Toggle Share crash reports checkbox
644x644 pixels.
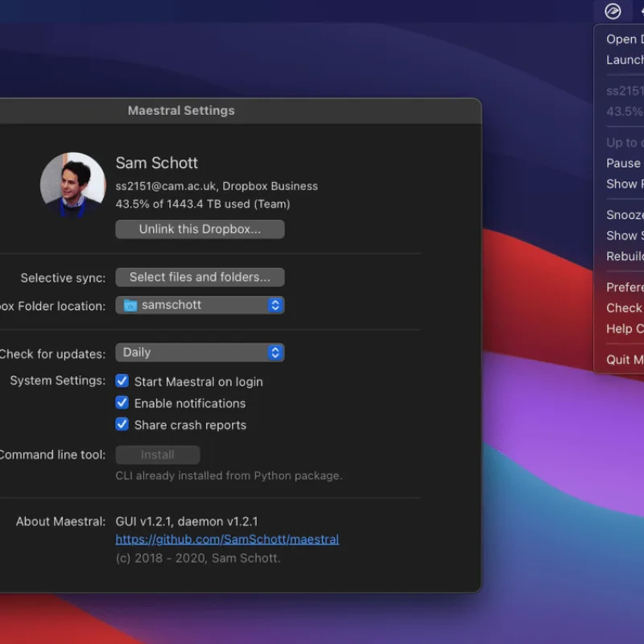122,424
